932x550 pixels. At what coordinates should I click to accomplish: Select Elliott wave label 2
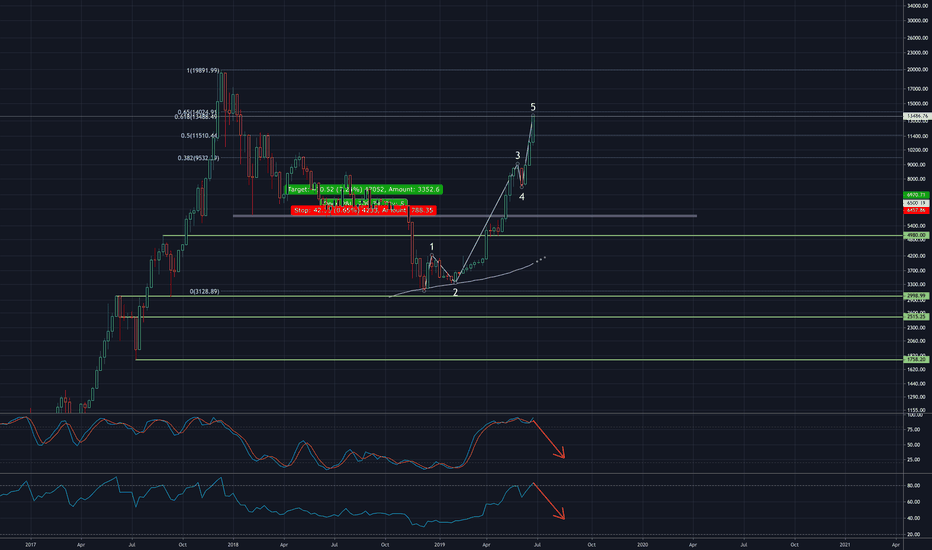[455, 293]
